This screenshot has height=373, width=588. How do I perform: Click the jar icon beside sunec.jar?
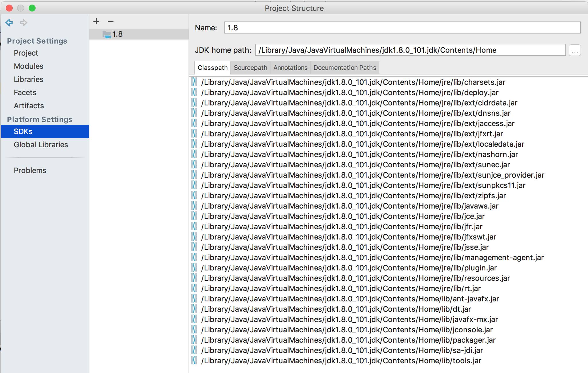194,165
